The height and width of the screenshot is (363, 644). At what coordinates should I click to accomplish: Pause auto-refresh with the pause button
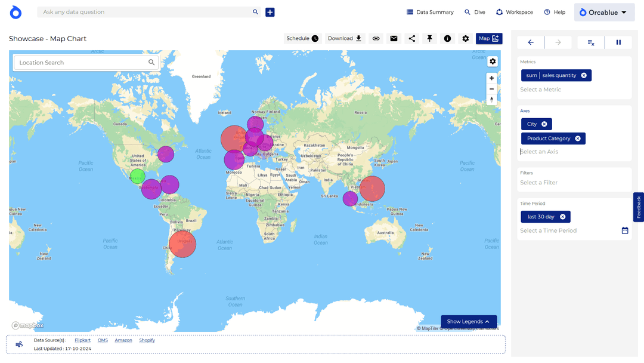click(x=618, y=42)
